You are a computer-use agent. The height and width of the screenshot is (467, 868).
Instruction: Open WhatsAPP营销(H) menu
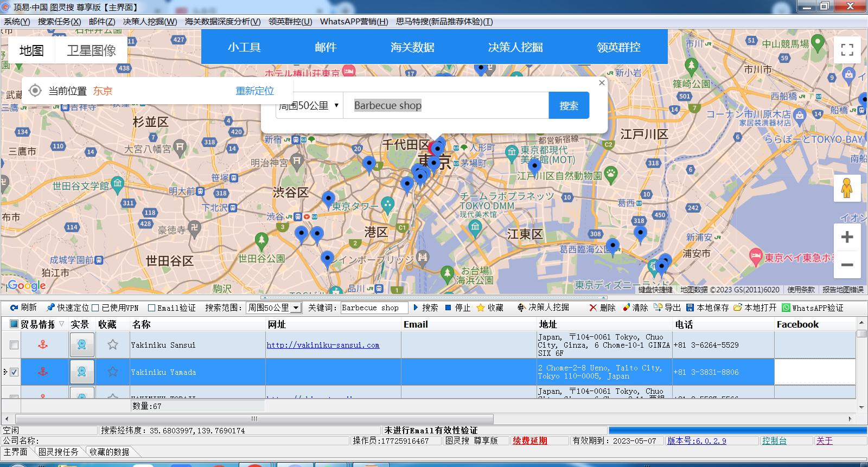coord(354,22)
